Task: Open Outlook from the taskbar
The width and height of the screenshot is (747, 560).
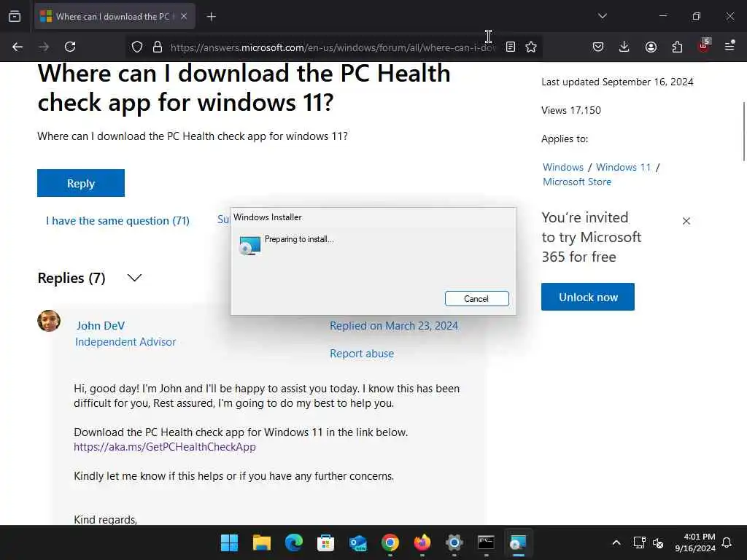Action: [357, 542]
